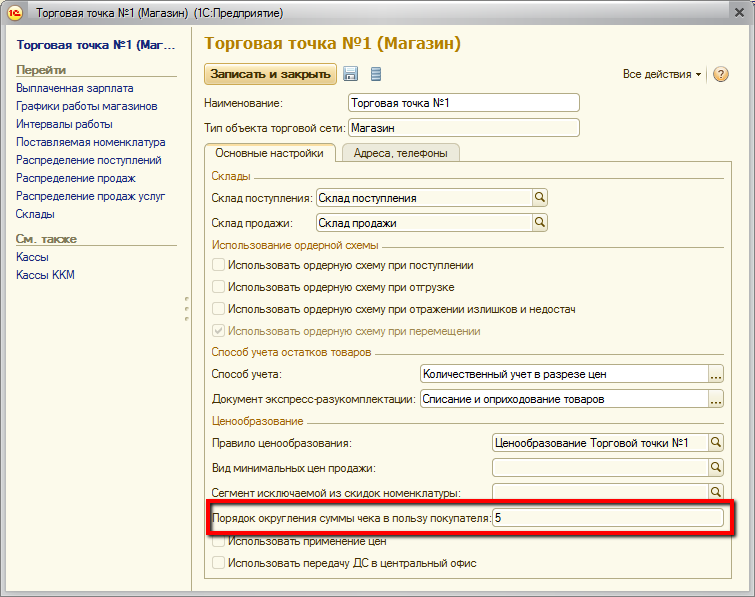Expand the Все действия dropdown menu
Viewport: 755px width, 597px height.
click(661, 75)
